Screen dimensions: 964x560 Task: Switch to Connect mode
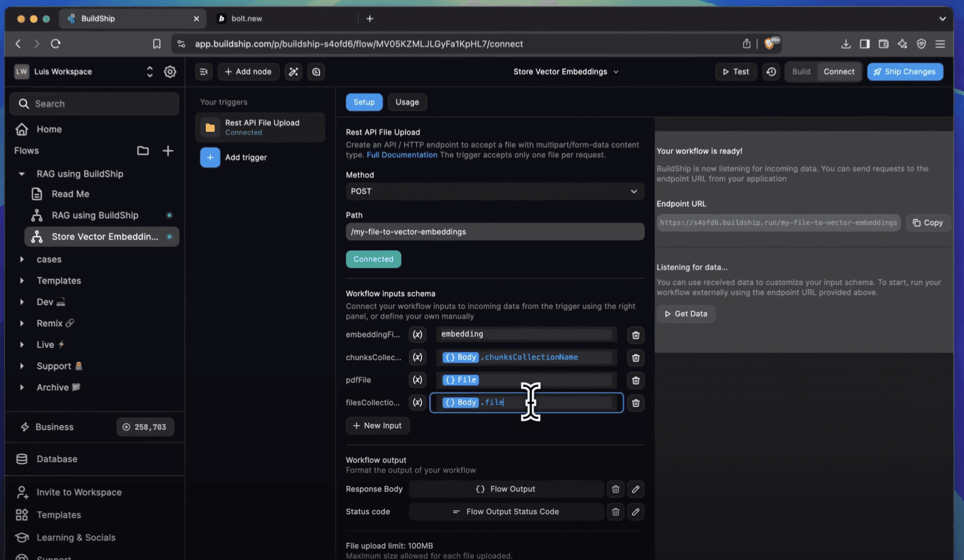(839, 72)
